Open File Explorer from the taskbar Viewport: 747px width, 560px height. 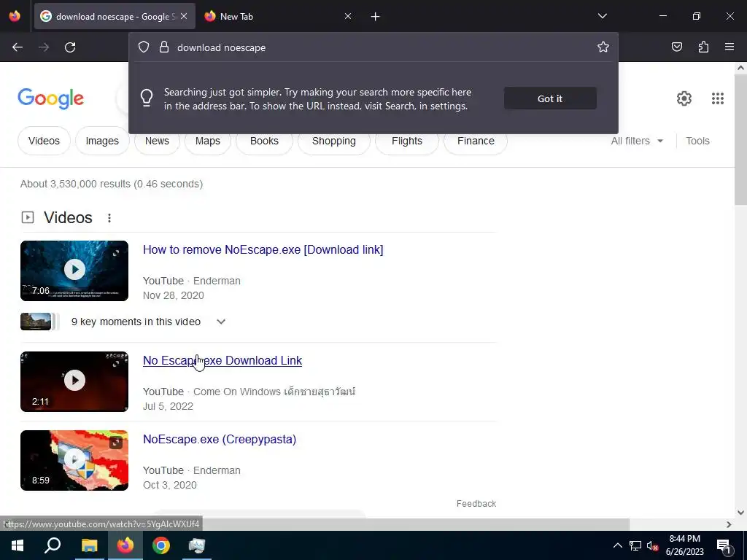point(89,545)
